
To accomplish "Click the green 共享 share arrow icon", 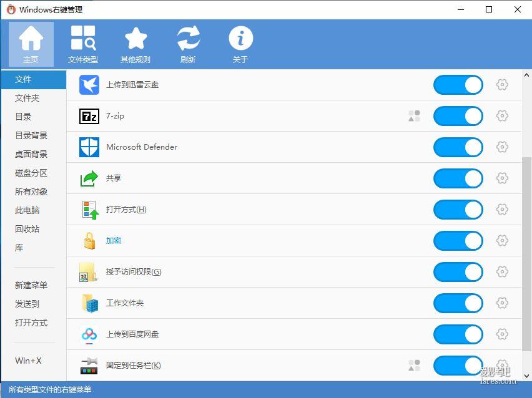I will point(89,178).
